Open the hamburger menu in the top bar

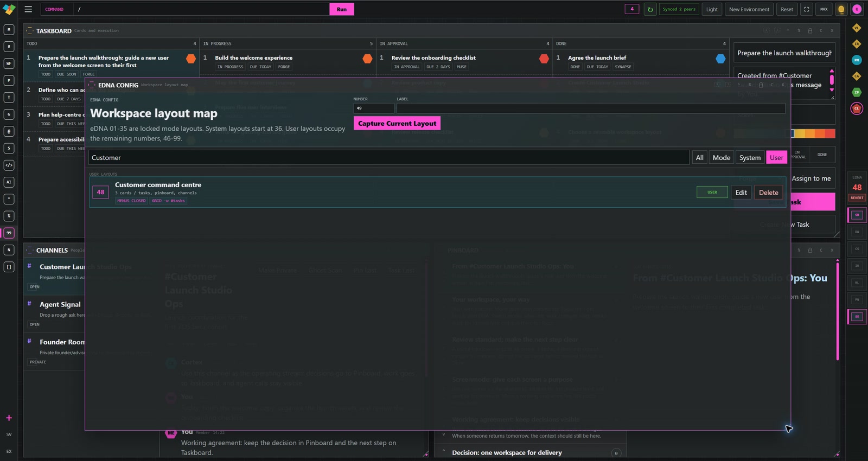(28, 9)
